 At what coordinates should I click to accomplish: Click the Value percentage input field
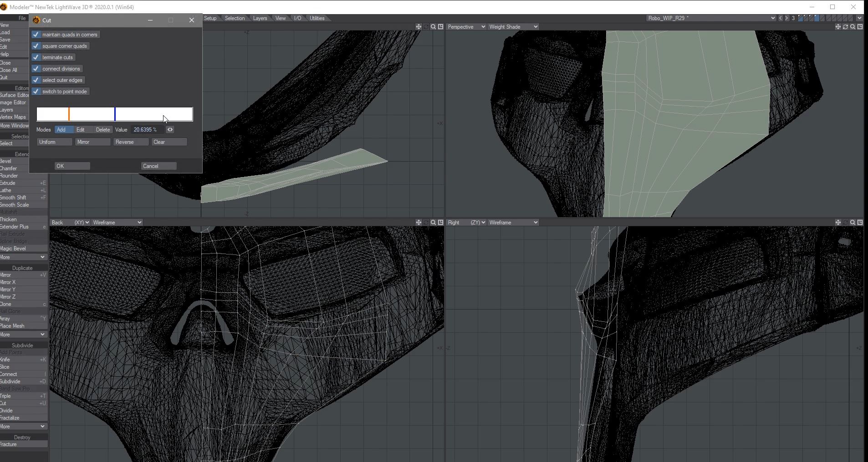pos(147,130)
